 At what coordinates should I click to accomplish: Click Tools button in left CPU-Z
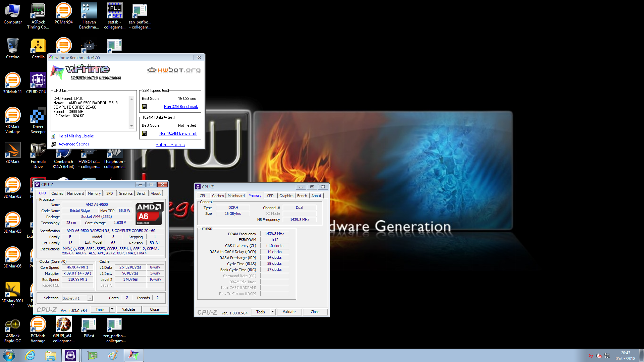(x=100, y=309)
